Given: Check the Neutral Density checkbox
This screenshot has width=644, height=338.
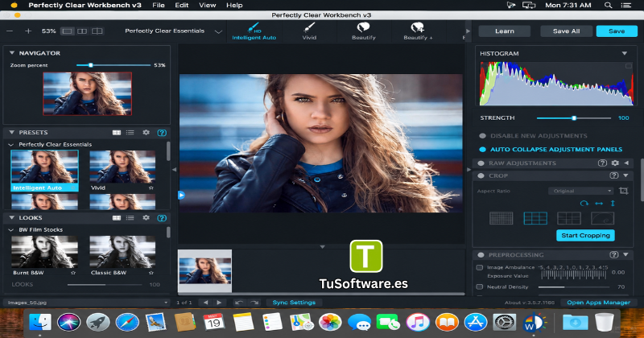Looking at the screenshot, I should [x=479, y=286].
